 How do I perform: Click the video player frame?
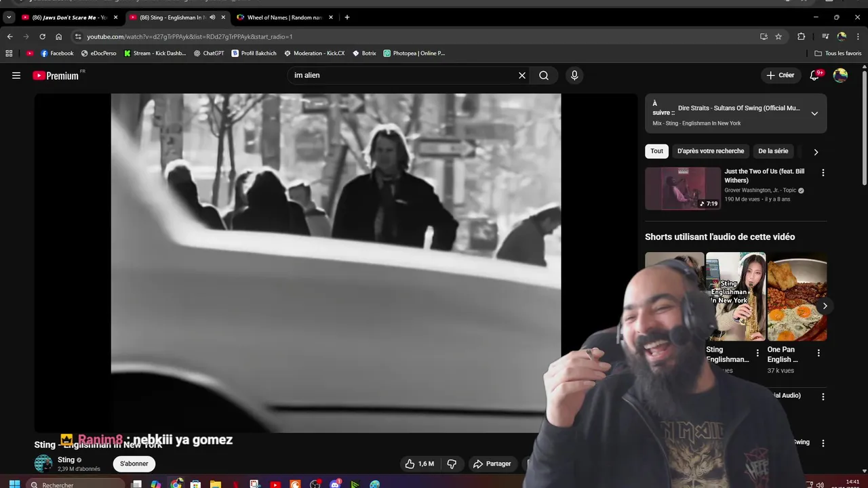[x=336, y=263]
